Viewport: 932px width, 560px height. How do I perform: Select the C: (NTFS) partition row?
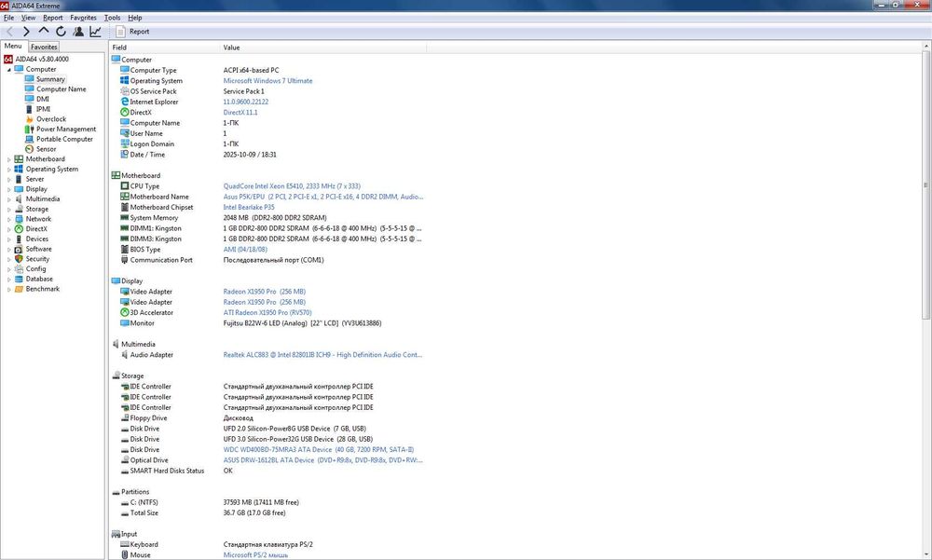pos(267,502)
